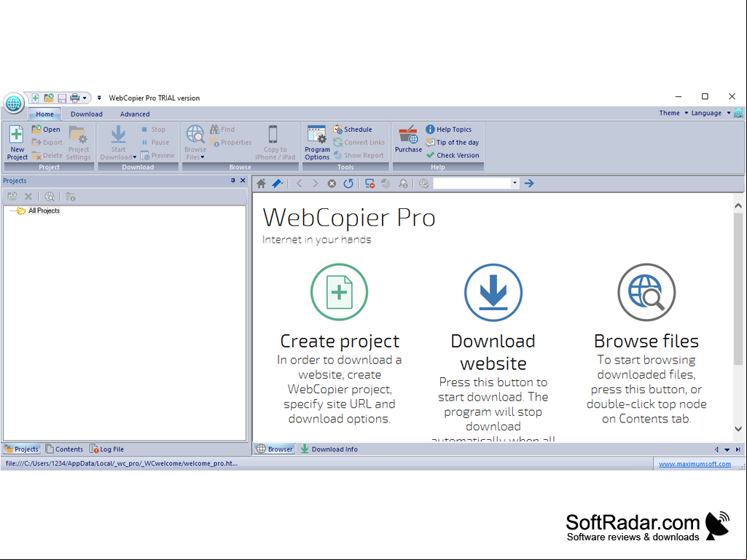This screenshot has height=560, width=747.
Task: Open the Language dropdown
Action: 711,113
